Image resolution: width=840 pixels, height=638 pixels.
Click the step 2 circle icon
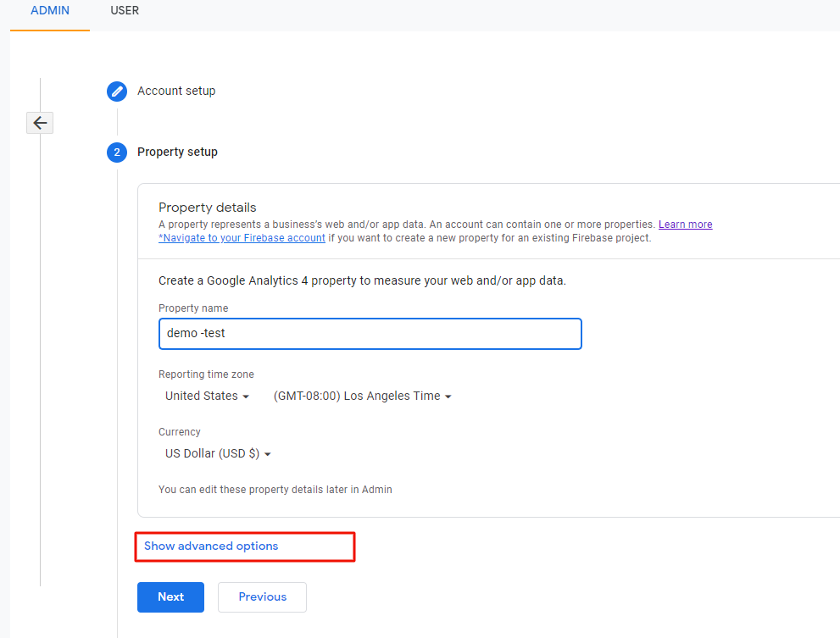pos(117,153)
